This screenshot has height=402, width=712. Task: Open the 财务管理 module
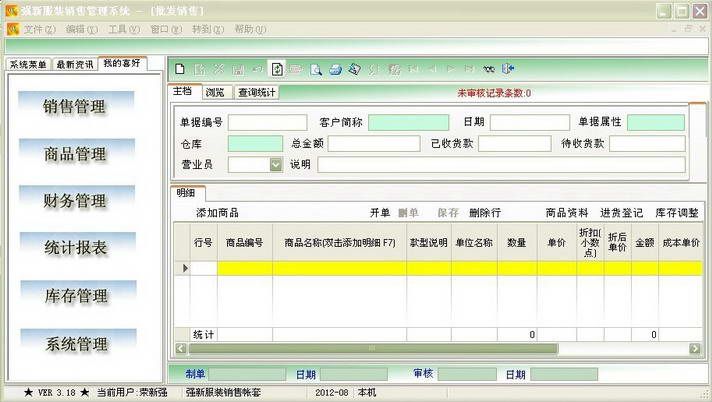point(76,201)
